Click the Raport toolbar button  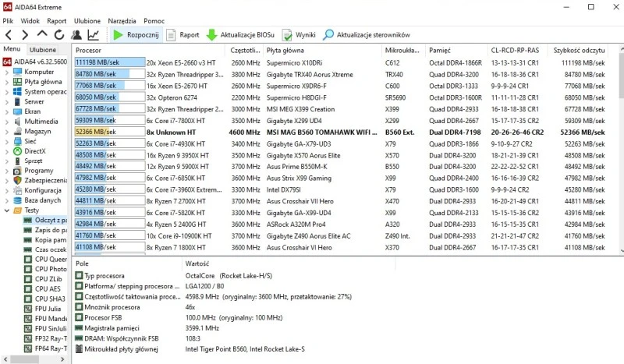point(183,35)
